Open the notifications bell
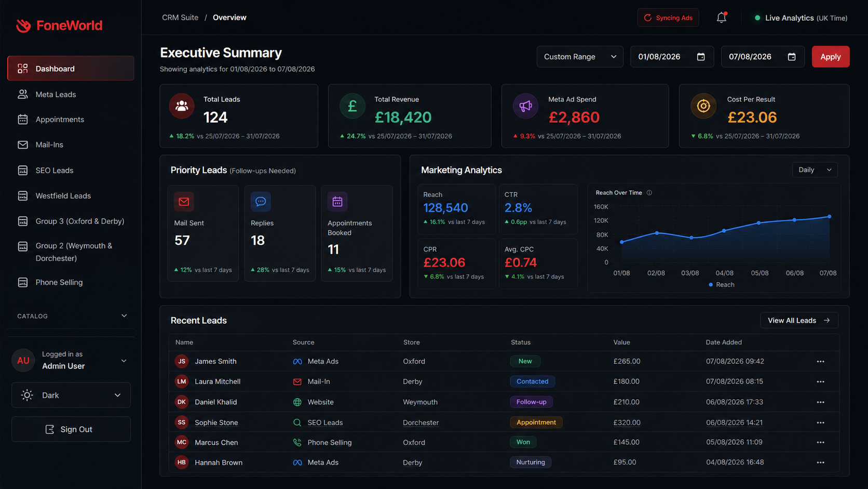 pyautogui.click(x=722, y=18)
